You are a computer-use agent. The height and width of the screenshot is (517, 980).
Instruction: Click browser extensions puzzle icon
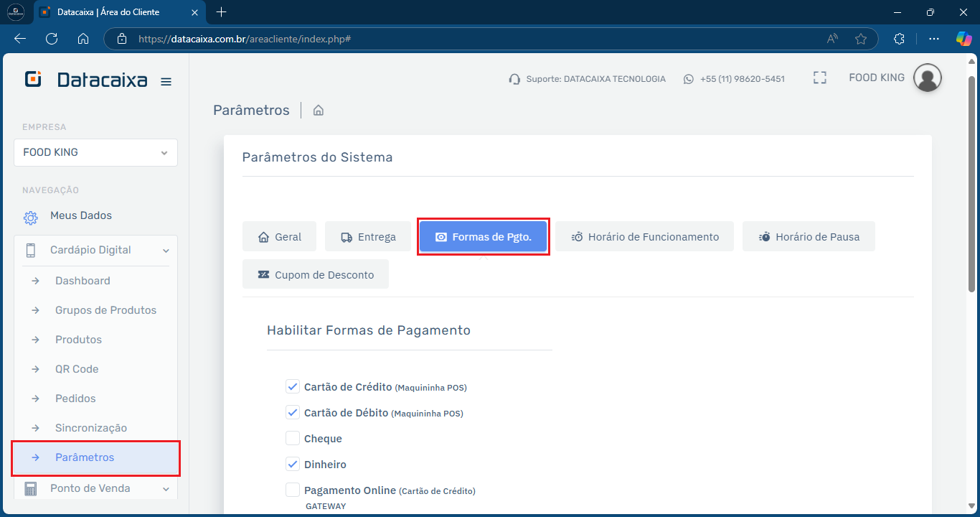(x=899, y=39)
